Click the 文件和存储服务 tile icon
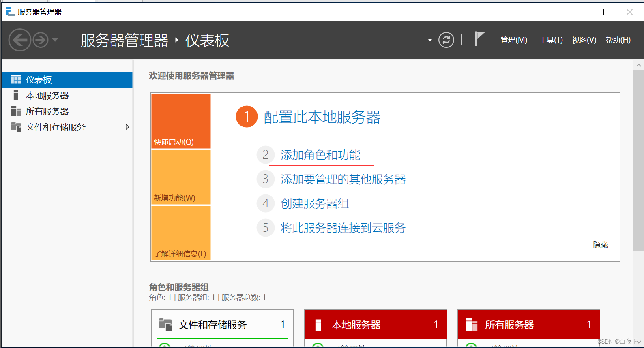 click(165, 325)
